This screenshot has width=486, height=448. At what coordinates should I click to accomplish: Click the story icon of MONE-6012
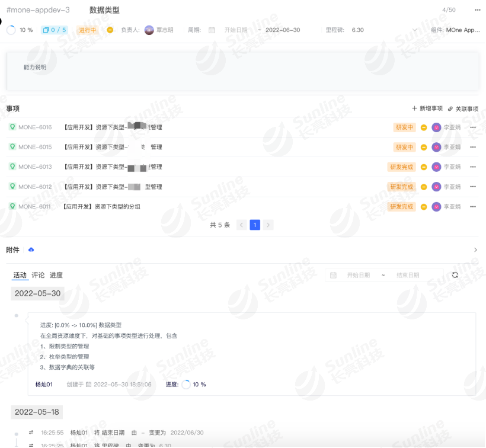point(12,187)
